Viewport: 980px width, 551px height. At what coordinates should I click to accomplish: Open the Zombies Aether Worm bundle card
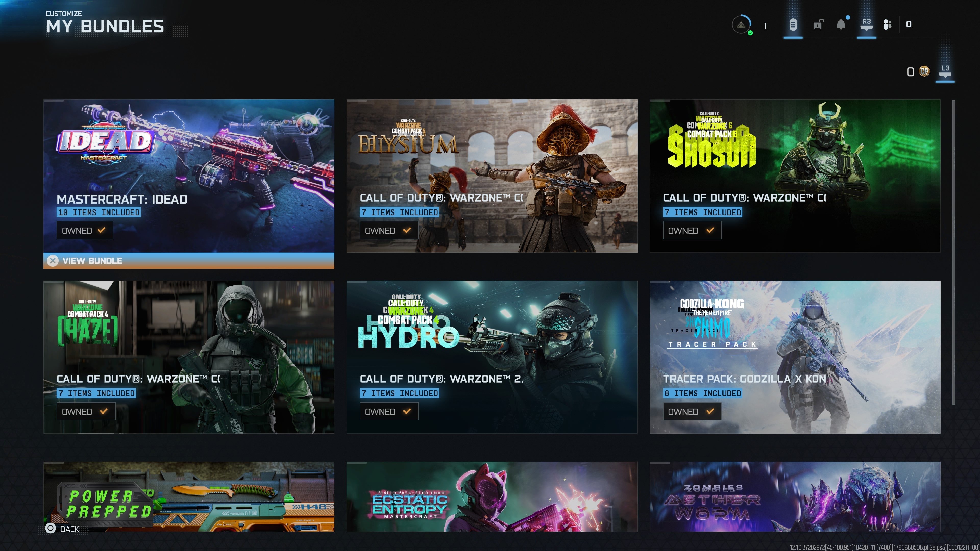point(795,497)
